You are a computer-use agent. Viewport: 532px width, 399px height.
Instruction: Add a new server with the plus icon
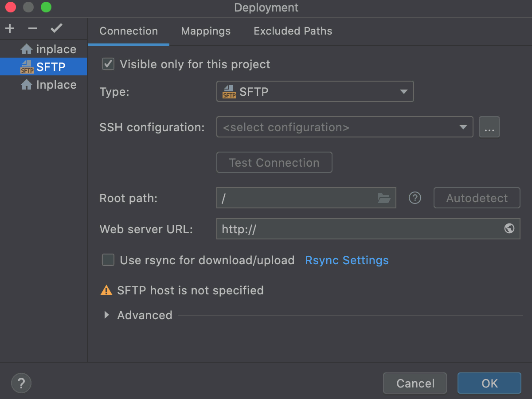tap(9, 28)
